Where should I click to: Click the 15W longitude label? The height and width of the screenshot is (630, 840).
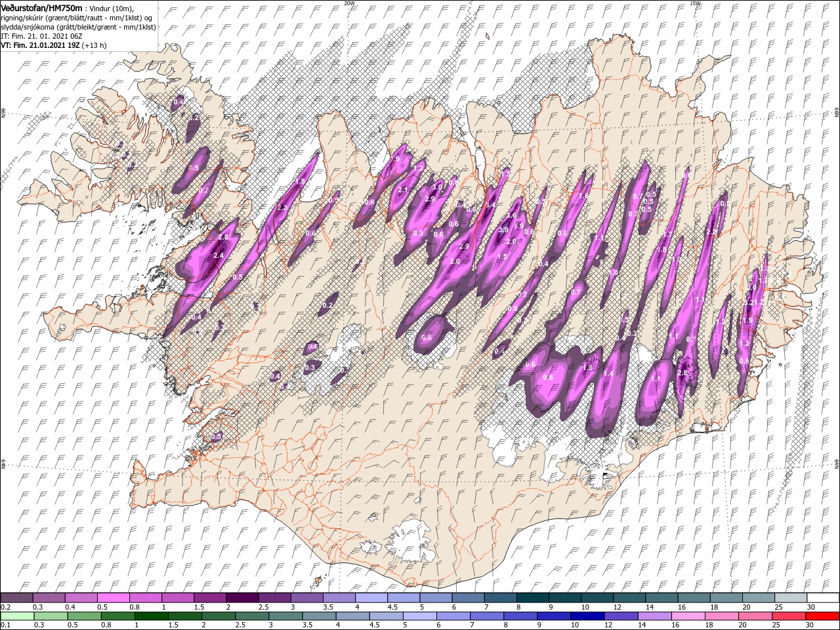(695, 3)
